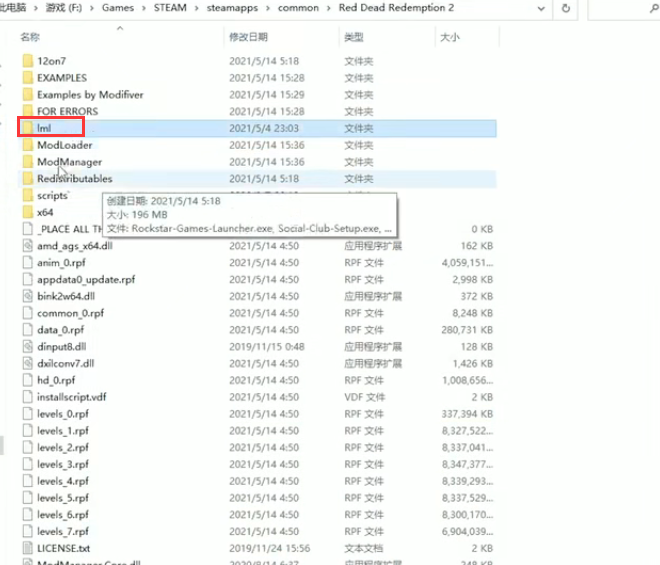
Task: Click the LICENSE.txt document icon
Action: [x=28, y=548]
